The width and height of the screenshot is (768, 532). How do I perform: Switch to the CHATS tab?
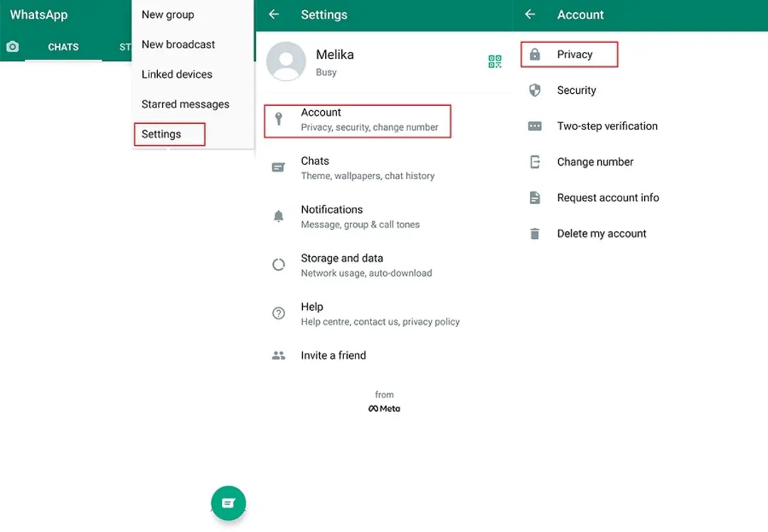click(63, 47)
